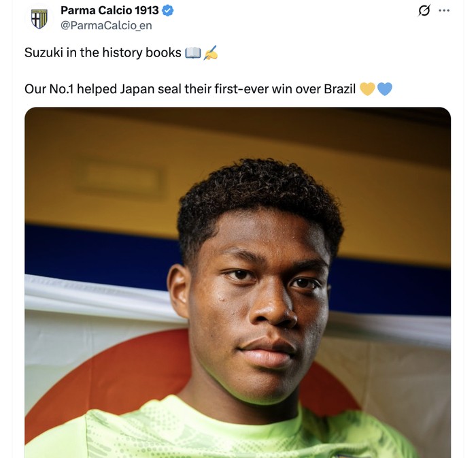The image size is (476, 458).
Task: Click the 'first-ever win over Brazil' sentence
Action: [x=190, y=89]
